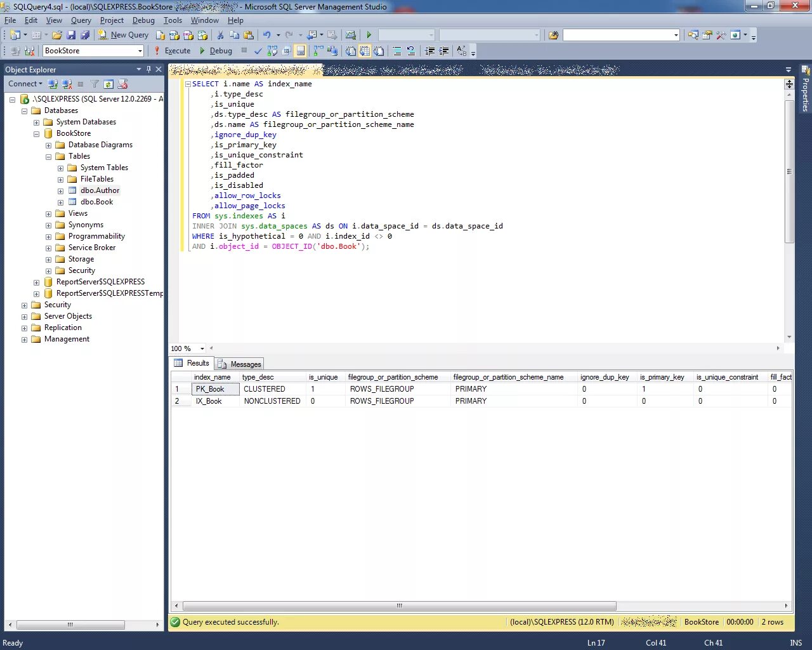Select Results to Text output mode

(351, 51)
